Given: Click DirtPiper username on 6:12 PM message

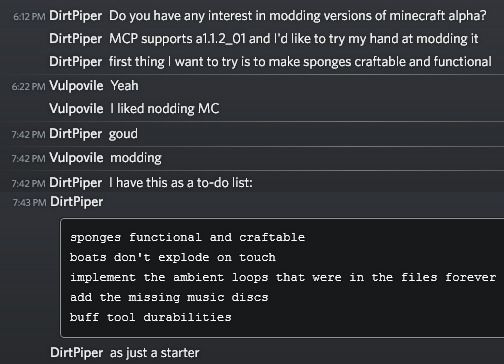Looking at the screenshot, I should point(76,16).
